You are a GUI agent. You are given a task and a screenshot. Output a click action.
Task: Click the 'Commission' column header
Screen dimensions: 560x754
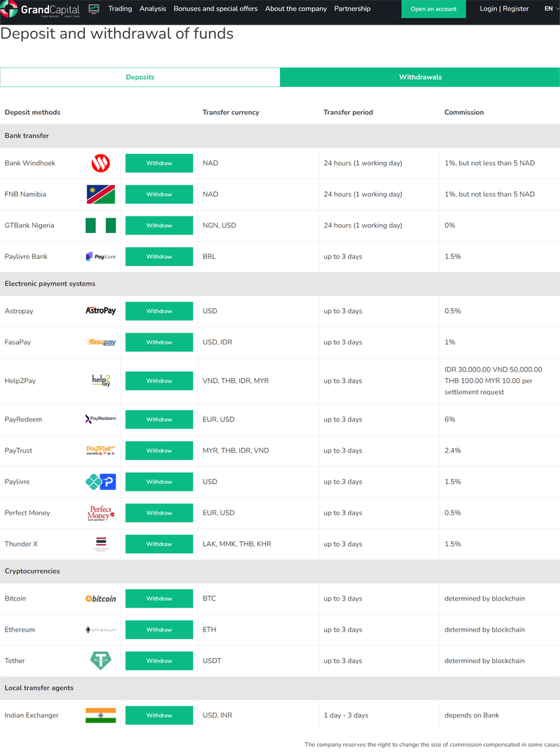(x=464, y=113)
